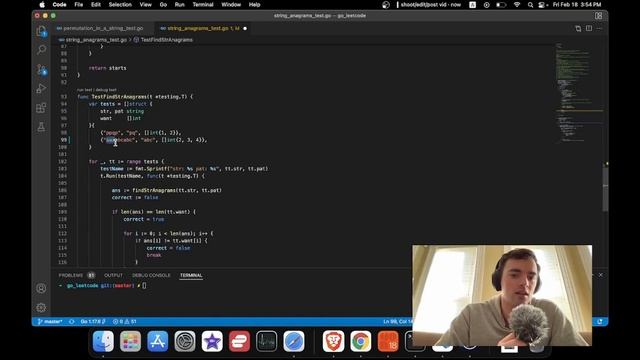The width and height of the screenshot is (640, 360).
Task: Click the code minimap overview
Action: (x=579, y=92)
